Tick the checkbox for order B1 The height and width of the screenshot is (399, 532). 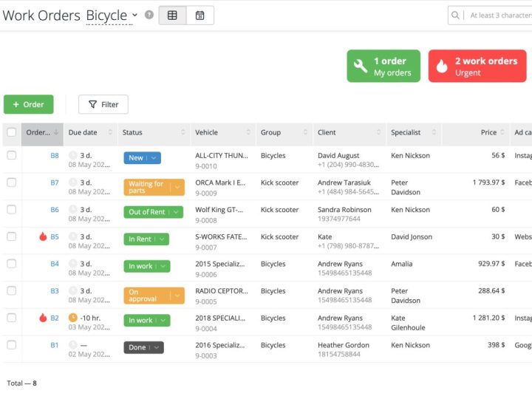pyautogui.click(x=12, y=345)
